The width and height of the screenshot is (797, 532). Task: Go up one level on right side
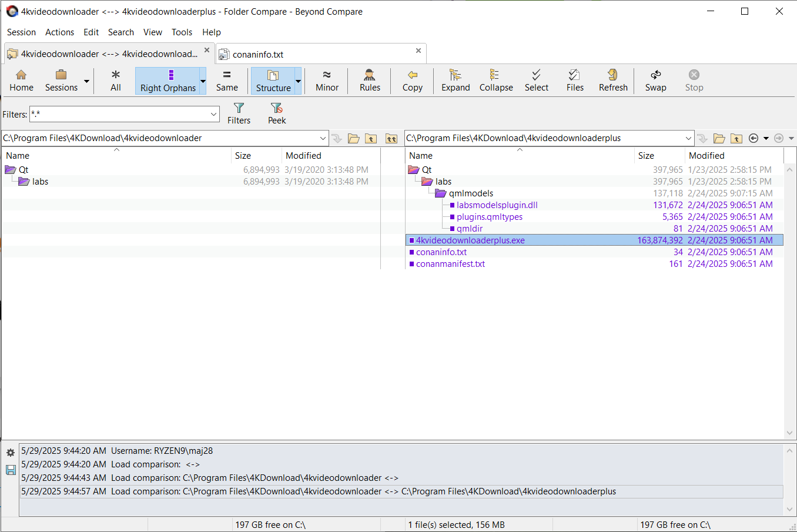click(736, 138)
